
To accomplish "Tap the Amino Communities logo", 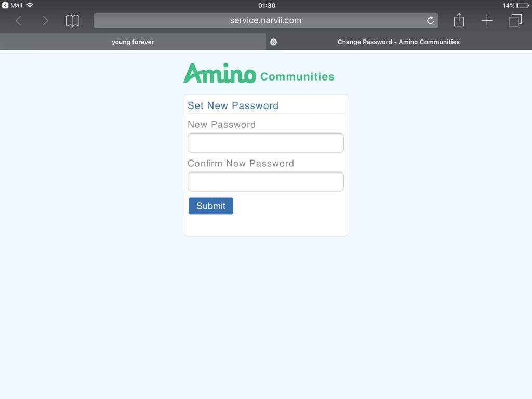I will point(259,73).
